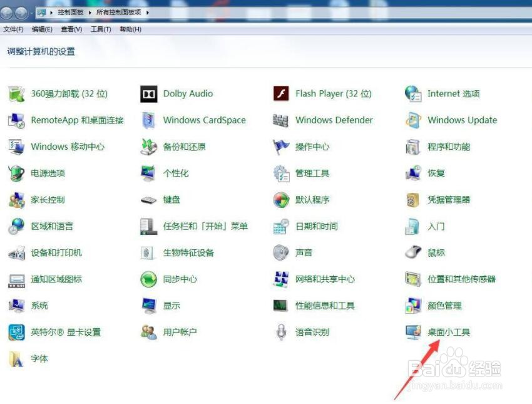Open the 颜色管理 link
Image resolution: width=532 pixels, height=404 pixels.
[444, 306]
